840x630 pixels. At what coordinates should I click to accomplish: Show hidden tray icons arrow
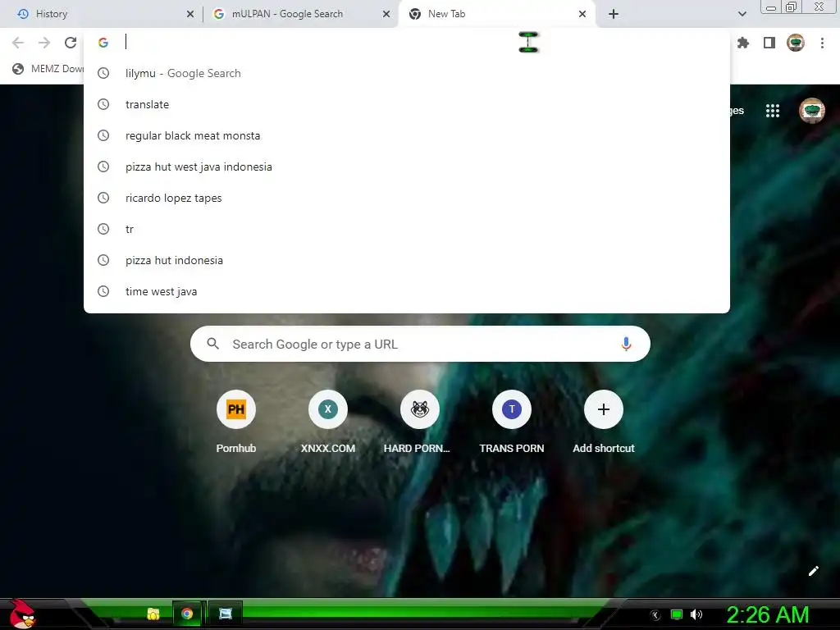655,615
